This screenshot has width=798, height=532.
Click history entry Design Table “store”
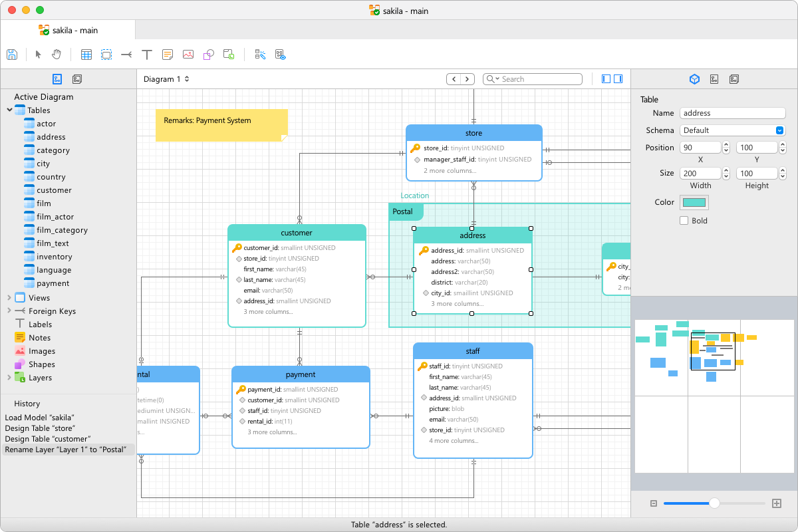(x=40, y=428)
